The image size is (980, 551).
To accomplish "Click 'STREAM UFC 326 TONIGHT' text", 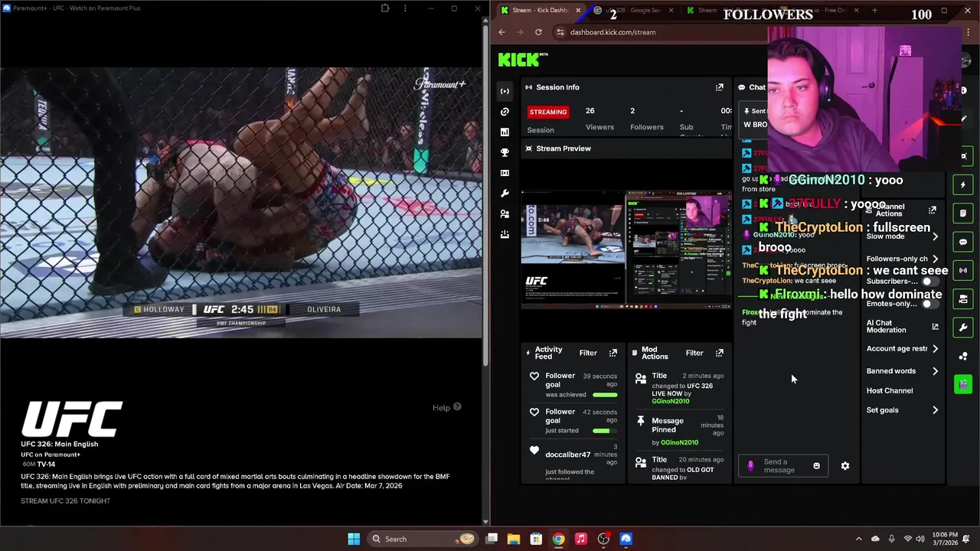I will click(66, 501).
